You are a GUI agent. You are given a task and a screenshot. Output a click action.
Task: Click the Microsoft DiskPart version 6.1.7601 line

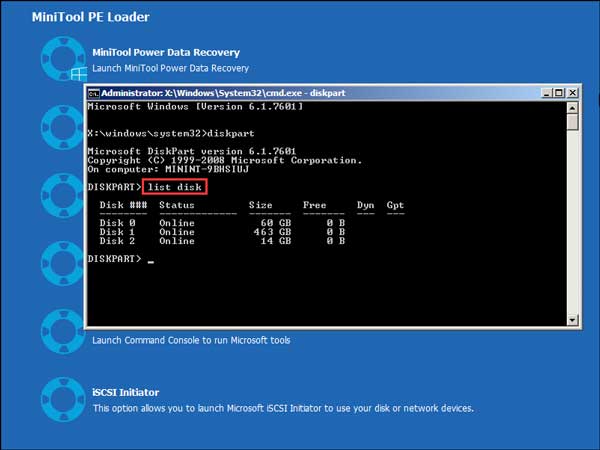click(x=192, y=152)
